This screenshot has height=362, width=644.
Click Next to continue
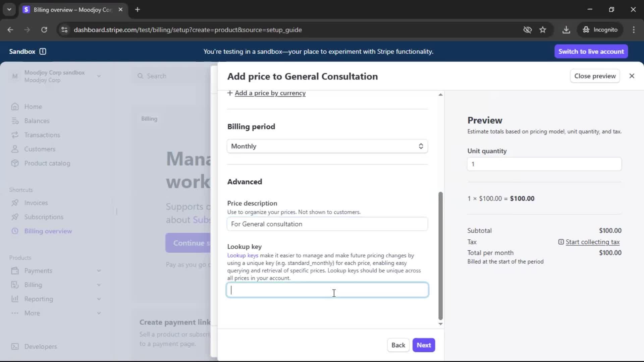pos(423,345)
